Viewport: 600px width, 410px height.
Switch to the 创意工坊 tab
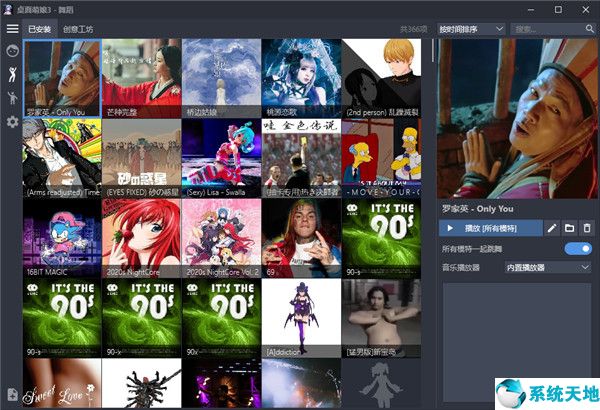(x=78, y=29)
